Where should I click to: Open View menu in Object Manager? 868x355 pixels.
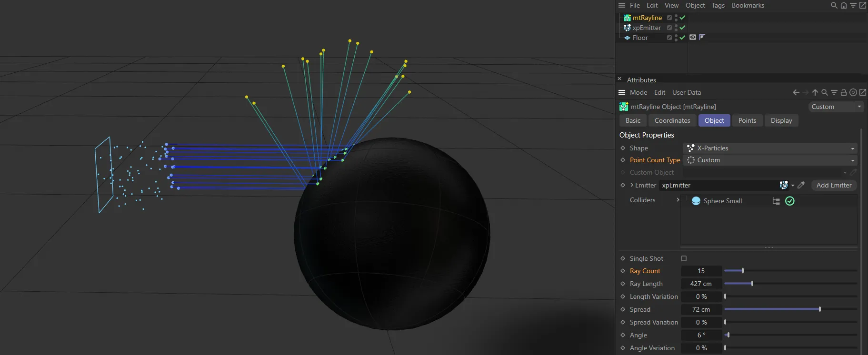671,5
